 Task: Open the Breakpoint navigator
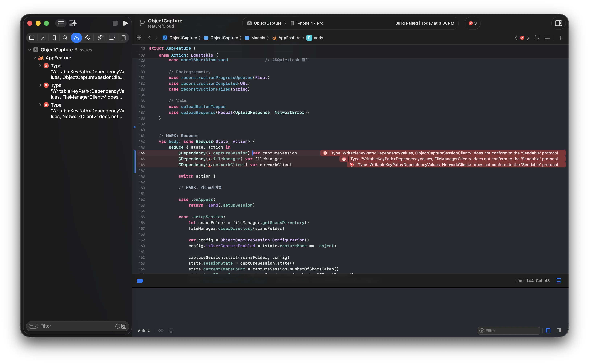tap(112, 38)
